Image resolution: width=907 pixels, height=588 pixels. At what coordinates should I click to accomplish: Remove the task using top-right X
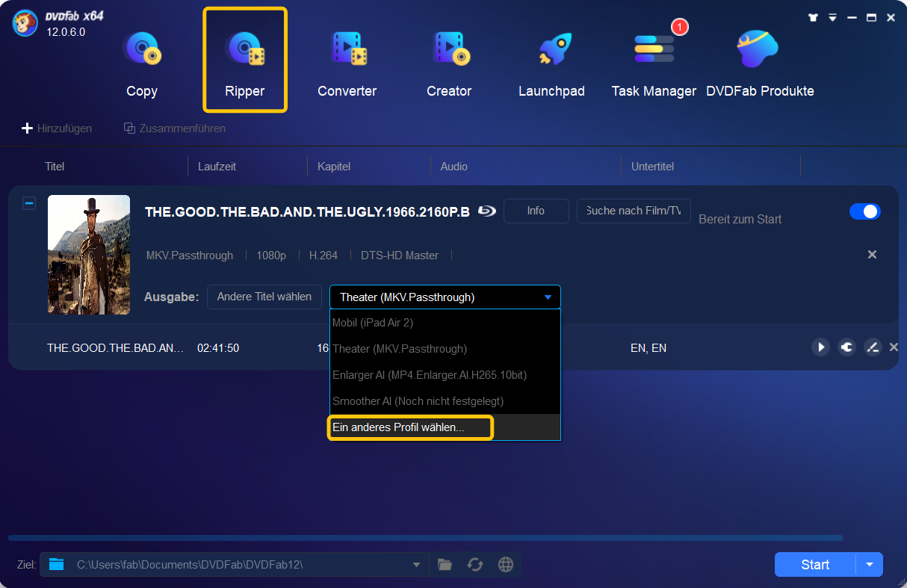(x=872, y=255)
